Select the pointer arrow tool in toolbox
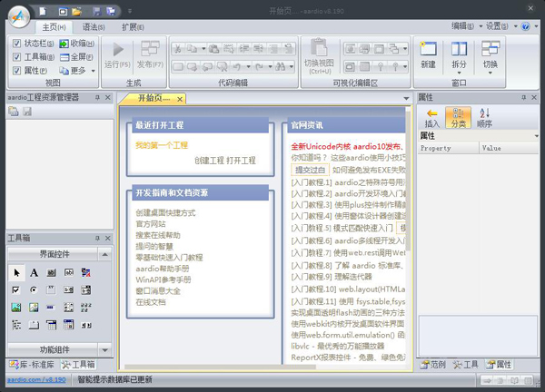The width and height of the screenshot is (545, 392). (16, 273)
